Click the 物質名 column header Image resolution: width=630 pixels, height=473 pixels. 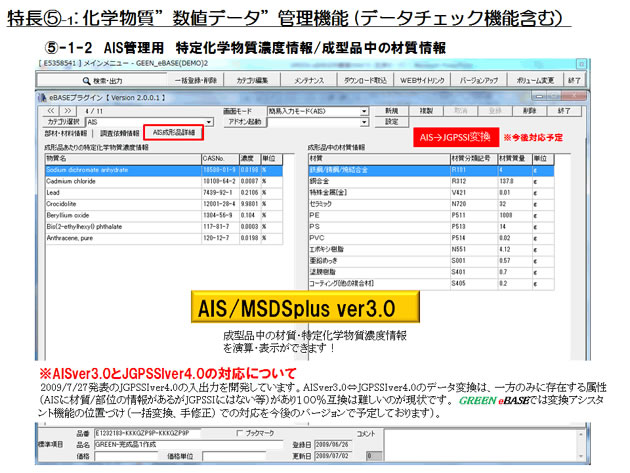(123, 159)
